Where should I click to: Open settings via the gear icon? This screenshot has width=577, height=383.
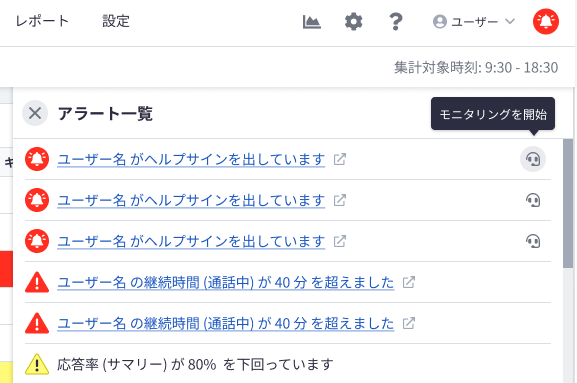(354, 22)
